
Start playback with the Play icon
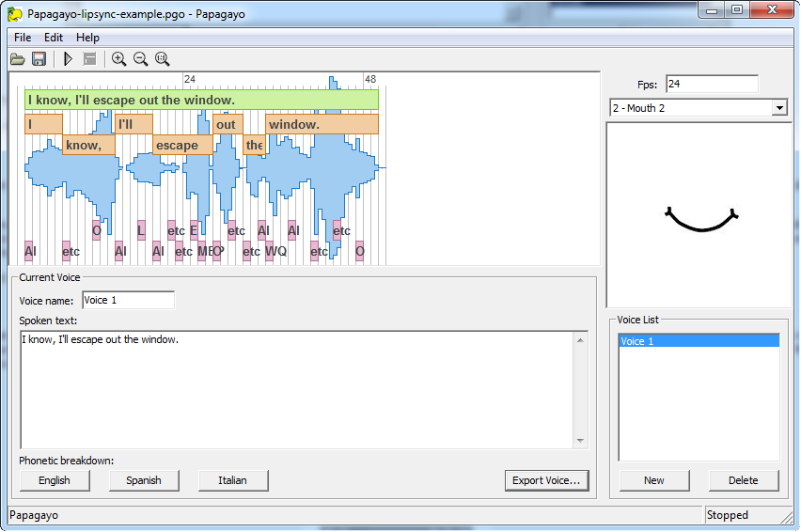click(x=68, y=59)
